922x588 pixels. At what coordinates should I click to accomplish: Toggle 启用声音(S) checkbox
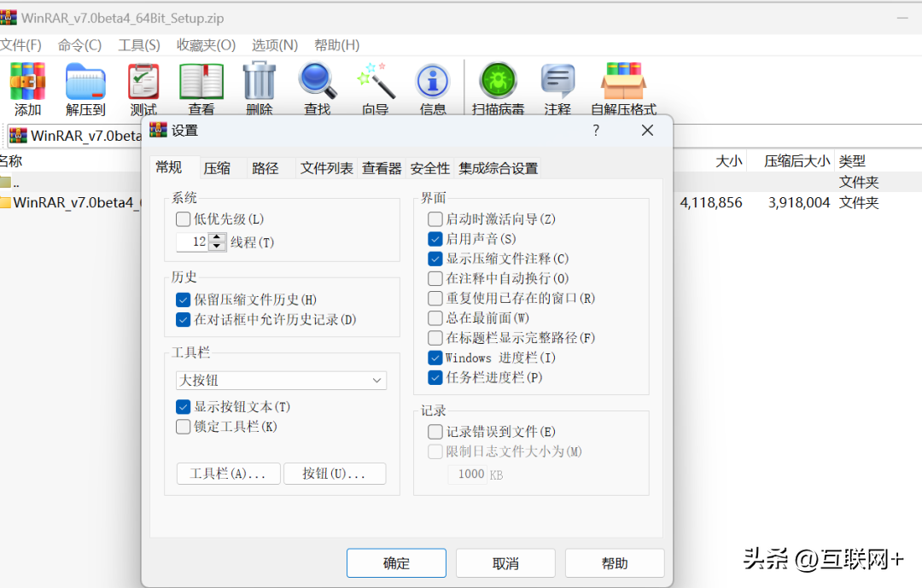[435, 239]
